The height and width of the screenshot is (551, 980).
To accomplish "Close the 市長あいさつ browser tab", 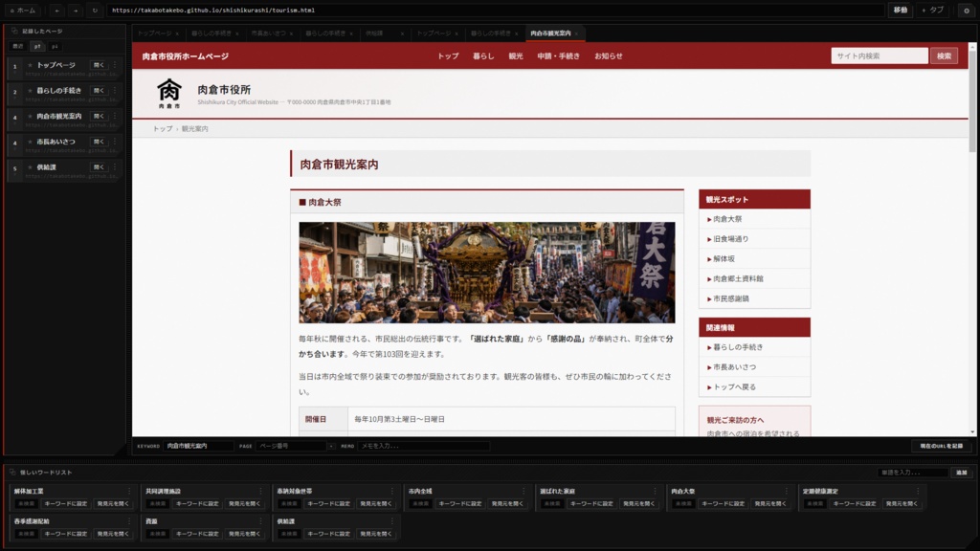I will click(291, 33).
